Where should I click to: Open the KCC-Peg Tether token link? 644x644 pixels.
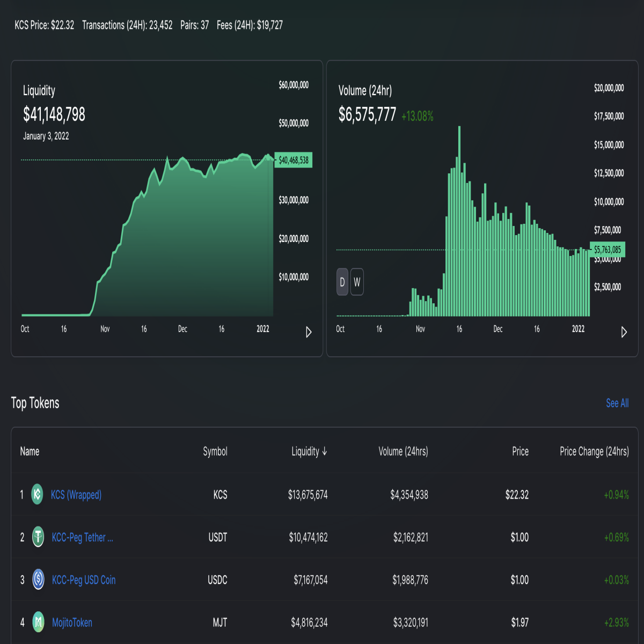tap(82, 537)
